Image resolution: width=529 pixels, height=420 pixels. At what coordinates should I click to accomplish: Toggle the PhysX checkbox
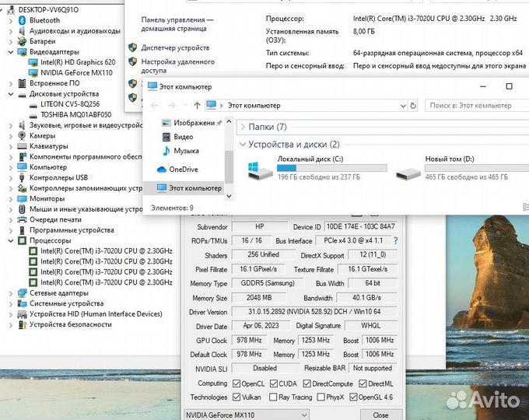tap(321, 397)
